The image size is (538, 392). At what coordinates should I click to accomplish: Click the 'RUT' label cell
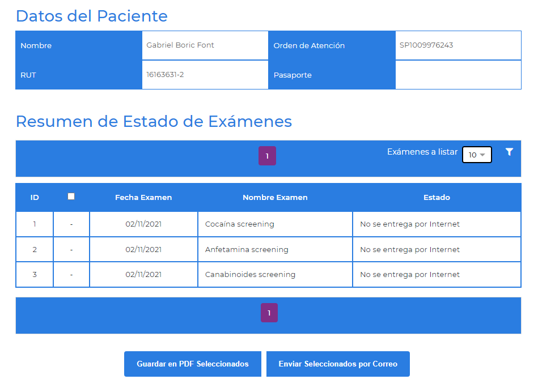tap(79, 75)
